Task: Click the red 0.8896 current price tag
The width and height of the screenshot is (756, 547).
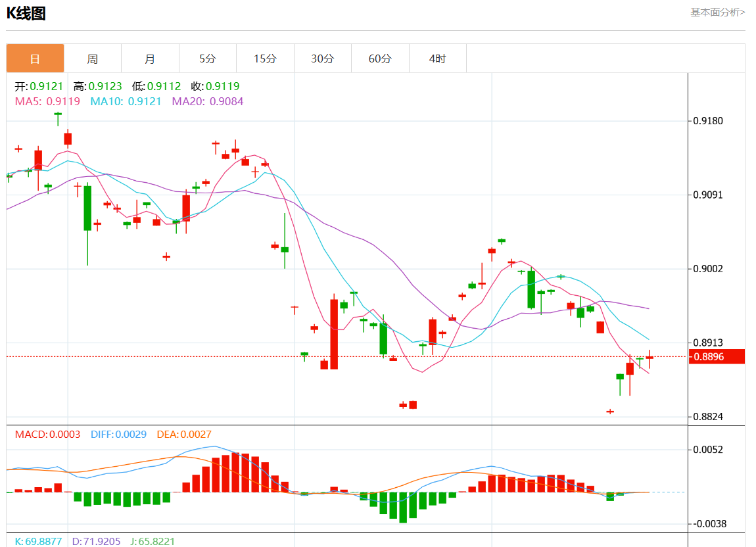Action: [717, 356]
